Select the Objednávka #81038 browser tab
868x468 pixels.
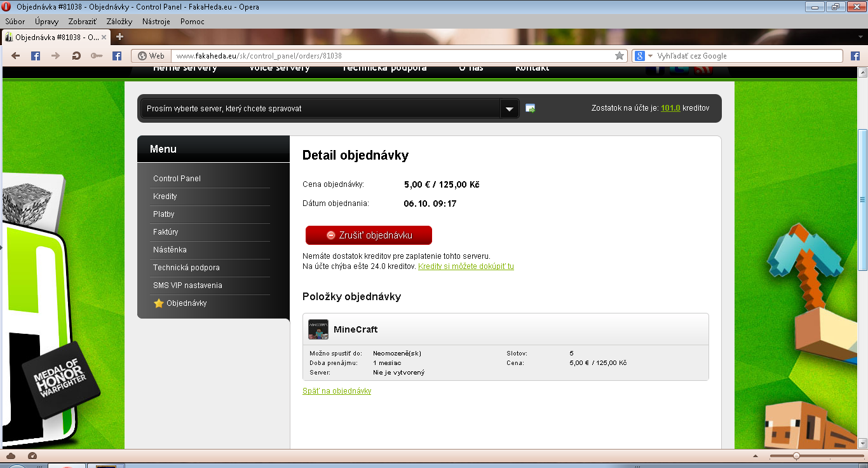tap(57, 37)
